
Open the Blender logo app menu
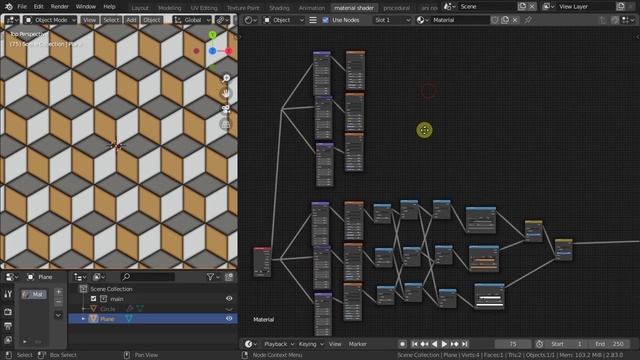point(9,7)
